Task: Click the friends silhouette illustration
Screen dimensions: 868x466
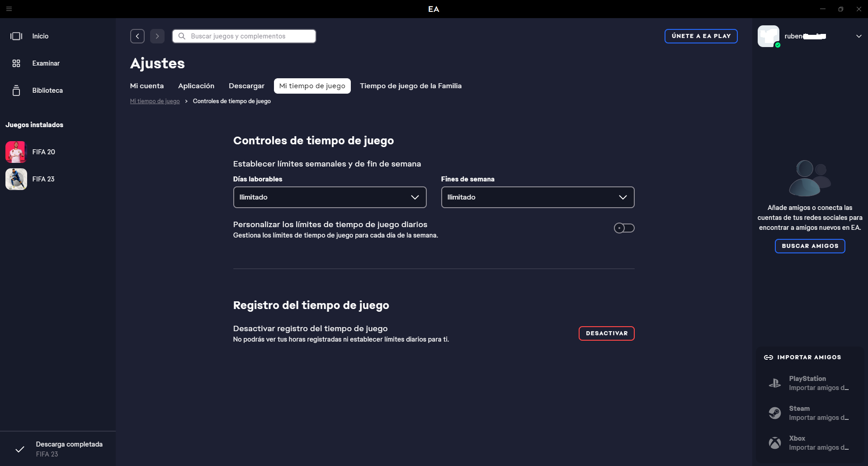Action: pos(810,178)
